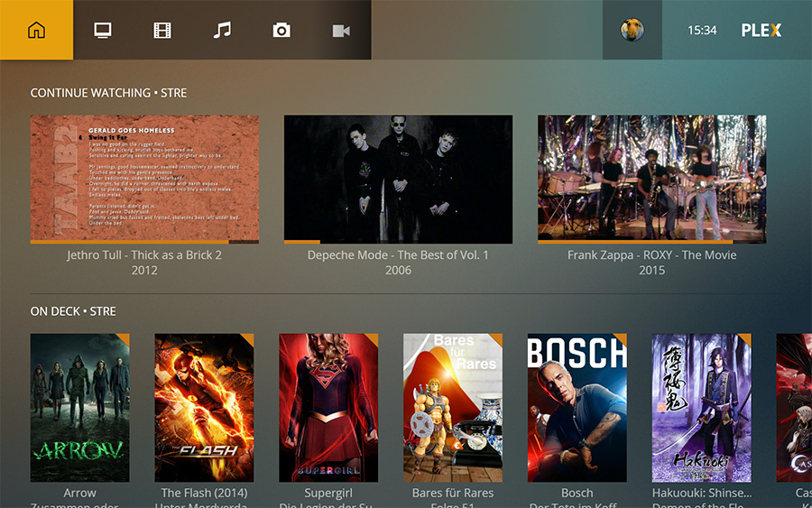The image size is (812, 508).
Task: Play Jethro Tull Thick as a Brick 2 thumbnail
Action: pyautogui.click(x=144, y=178)
